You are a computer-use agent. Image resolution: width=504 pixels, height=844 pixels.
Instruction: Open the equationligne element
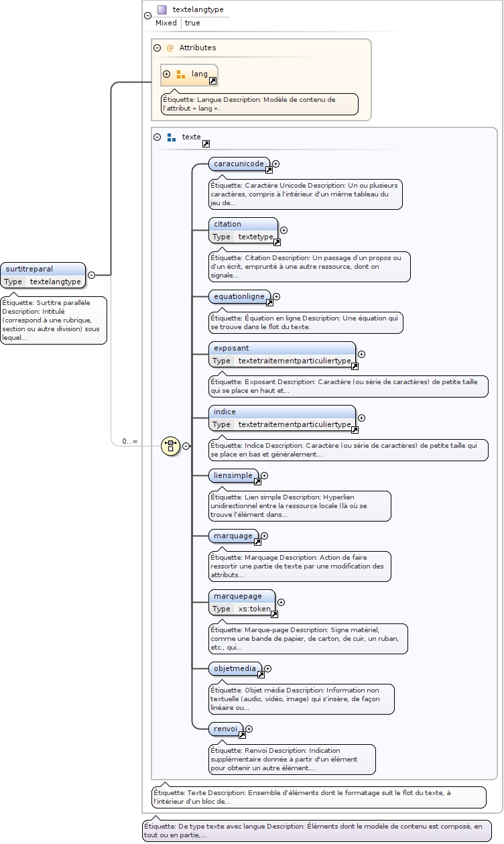pos(239,296)
